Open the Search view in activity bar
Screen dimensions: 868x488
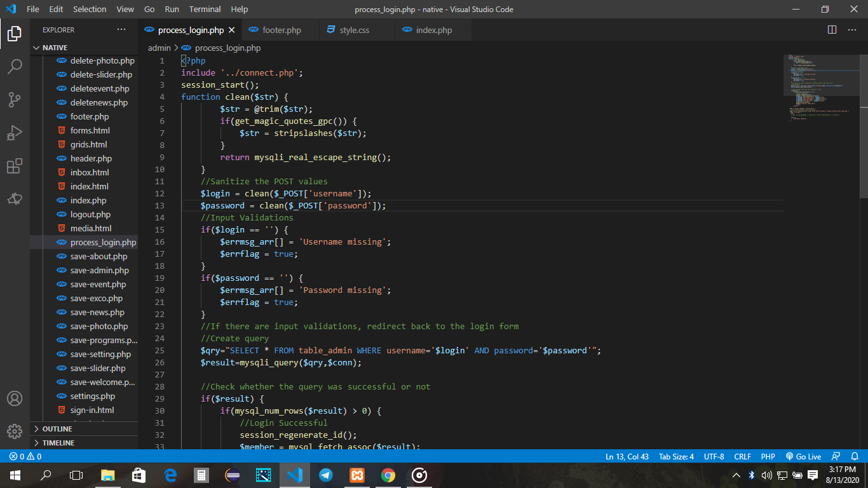(15, 66)
